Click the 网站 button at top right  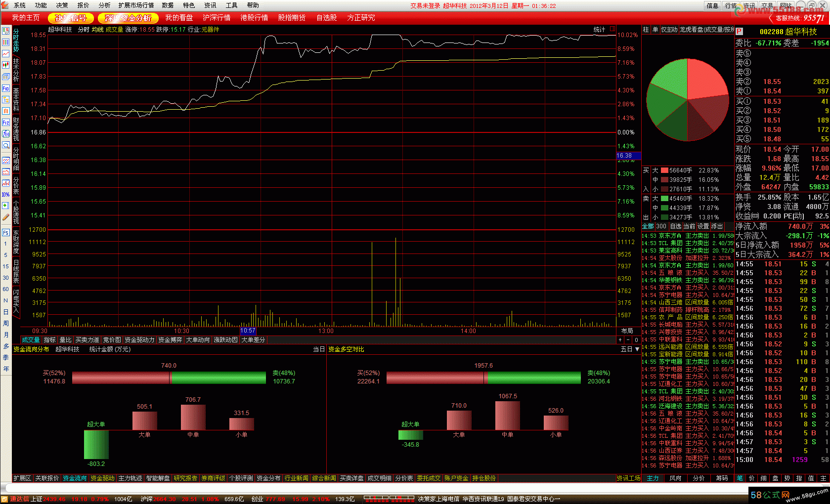tap(786, 6)
